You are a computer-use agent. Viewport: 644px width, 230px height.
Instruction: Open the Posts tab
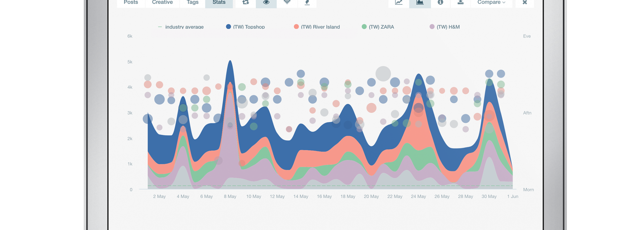click(x=131, y=3)
